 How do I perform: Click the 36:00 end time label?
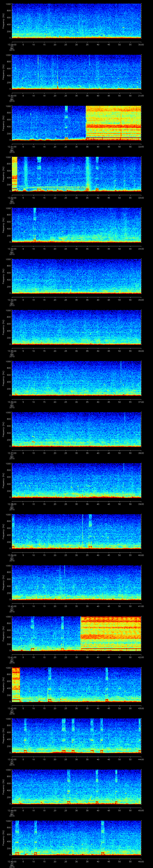click(141, 351)
